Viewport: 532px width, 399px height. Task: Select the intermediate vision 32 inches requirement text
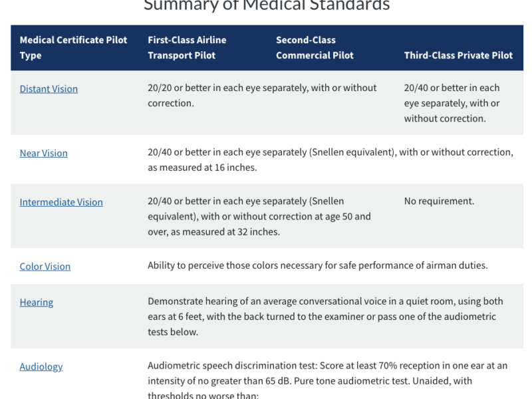coord(259,216)
